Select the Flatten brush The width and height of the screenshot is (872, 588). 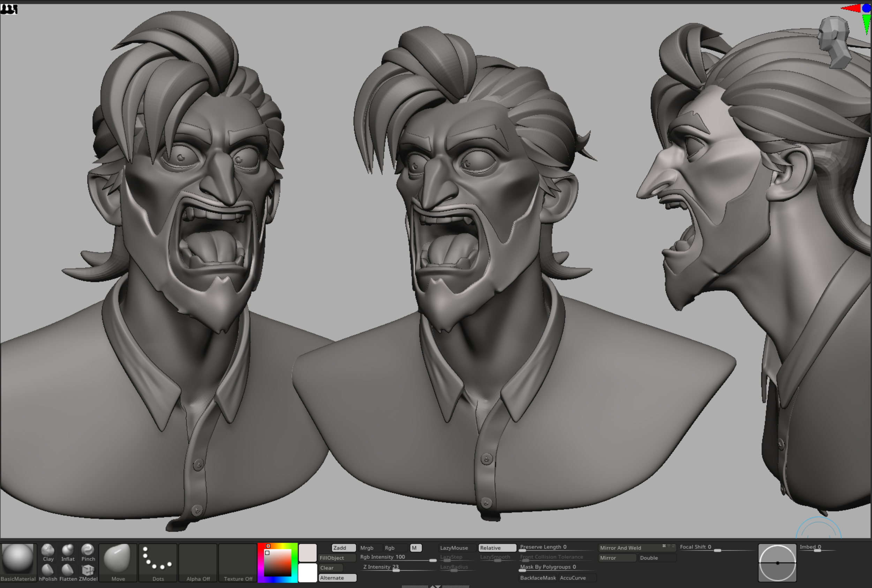pos(68,572)
